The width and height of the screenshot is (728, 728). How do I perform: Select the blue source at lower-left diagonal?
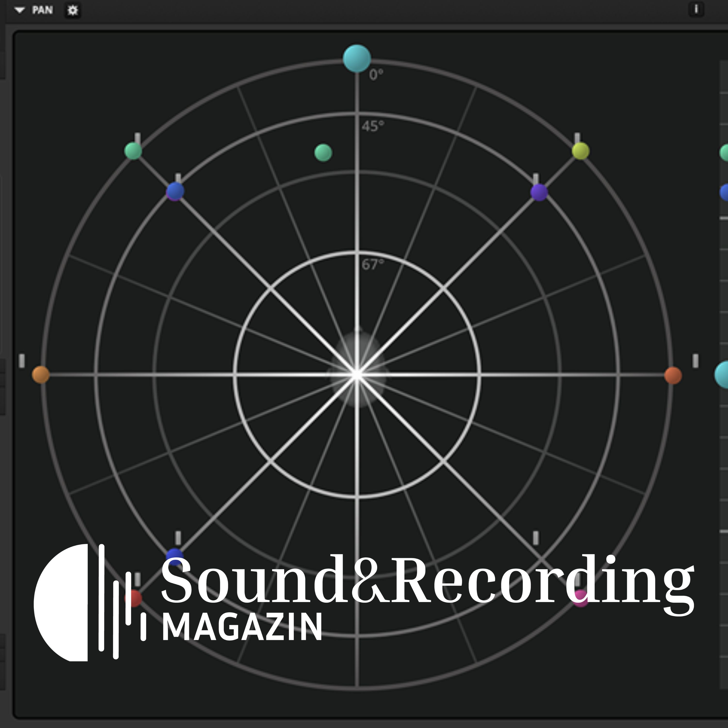click(174, 557)
